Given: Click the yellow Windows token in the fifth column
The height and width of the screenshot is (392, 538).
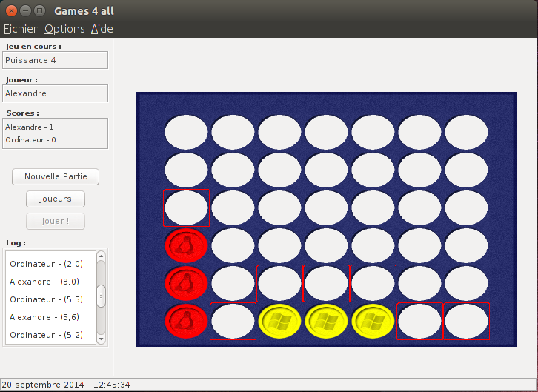Looking at the screenshot, I should pos(373,322).
